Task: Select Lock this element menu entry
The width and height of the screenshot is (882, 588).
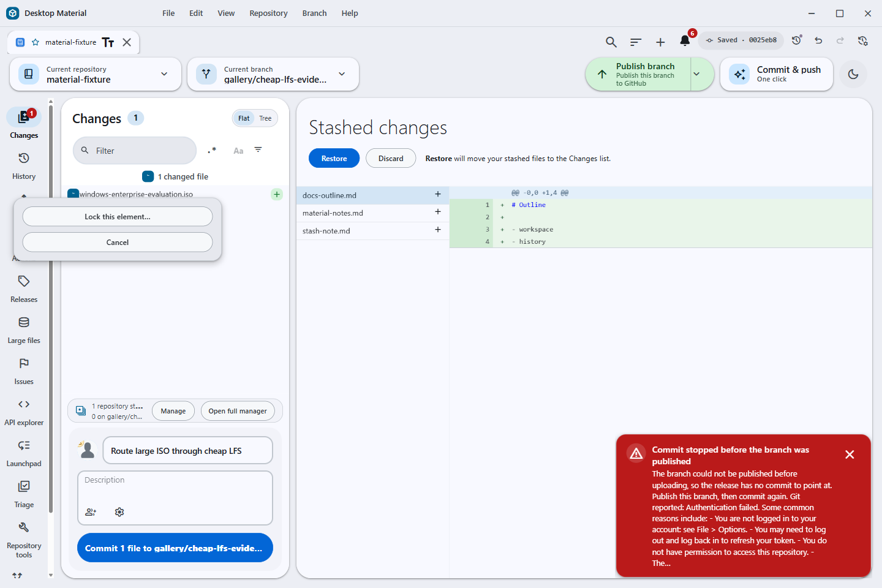Action: click(118, 216)
